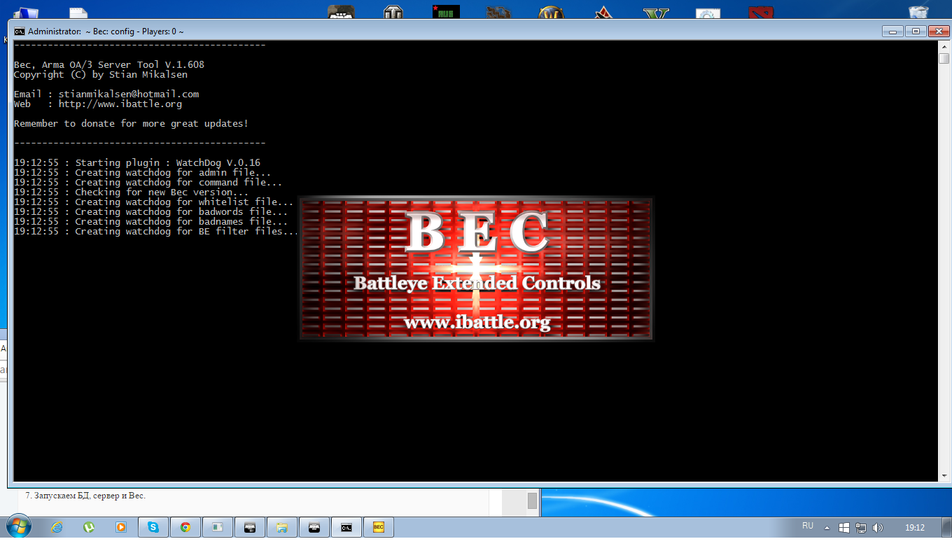This screenshot has height=560, width=952.
Task: Open the Recycle Bin desktop icon
Action: click(x=918, y=13)
